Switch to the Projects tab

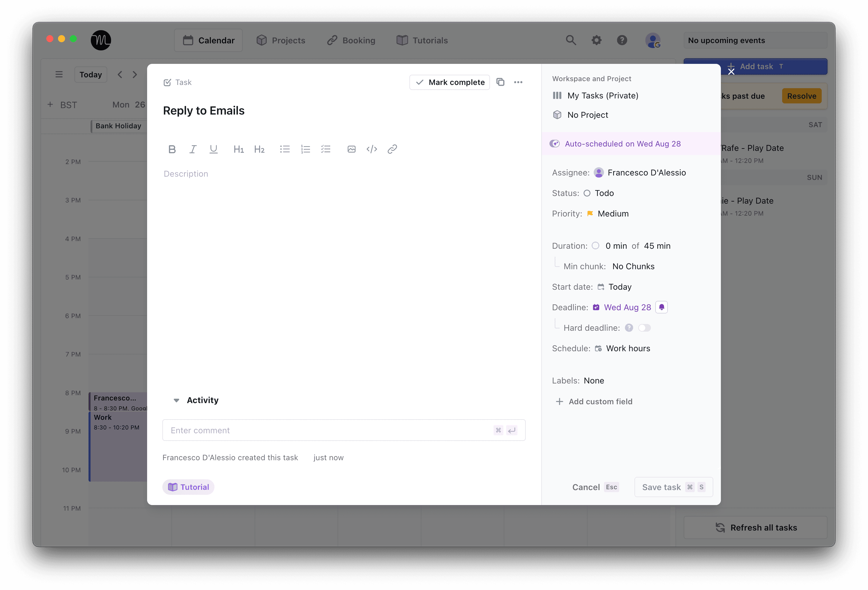(281, 40)
